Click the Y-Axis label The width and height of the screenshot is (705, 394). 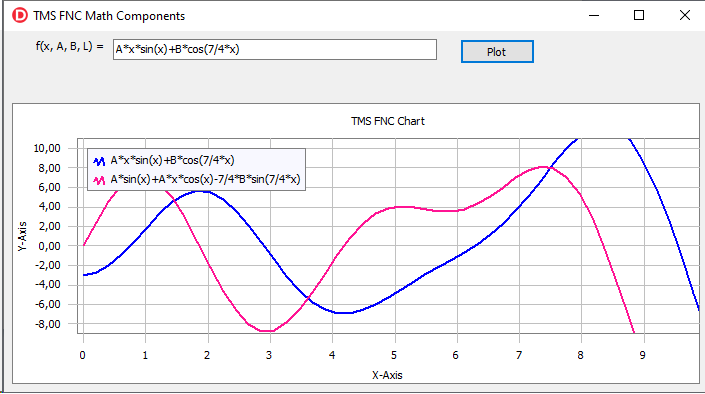(22, 236)
